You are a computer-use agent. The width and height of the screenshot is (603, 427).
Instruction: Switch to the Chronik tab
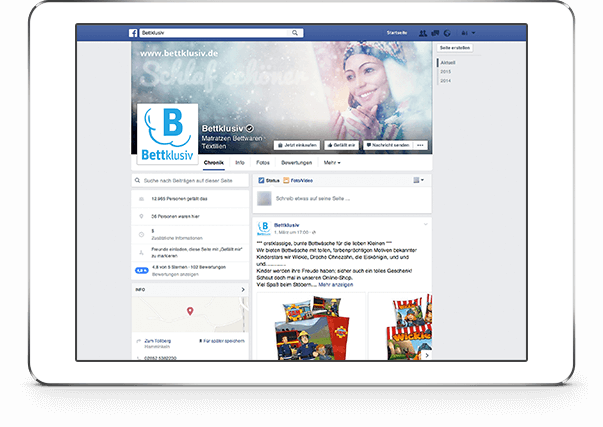pos(214,163)
